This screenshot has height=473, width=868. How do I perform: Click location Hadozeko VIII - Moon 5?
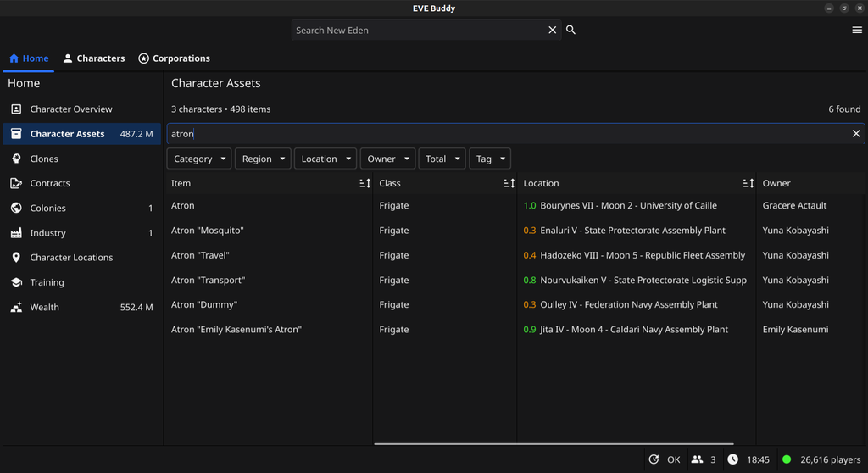click(x=634, y=255)
